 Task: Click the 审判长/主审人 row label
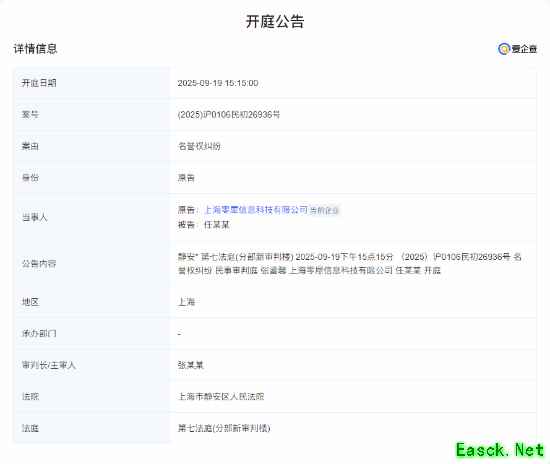pyautogui.click(x=49, y=365)
